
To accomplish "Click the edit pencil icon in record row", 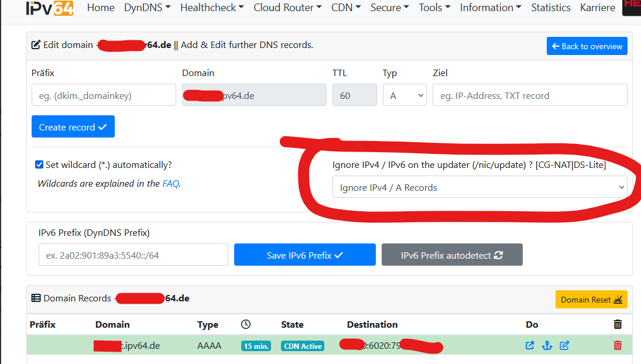I will pyautogui.click(x=564, y=345).
